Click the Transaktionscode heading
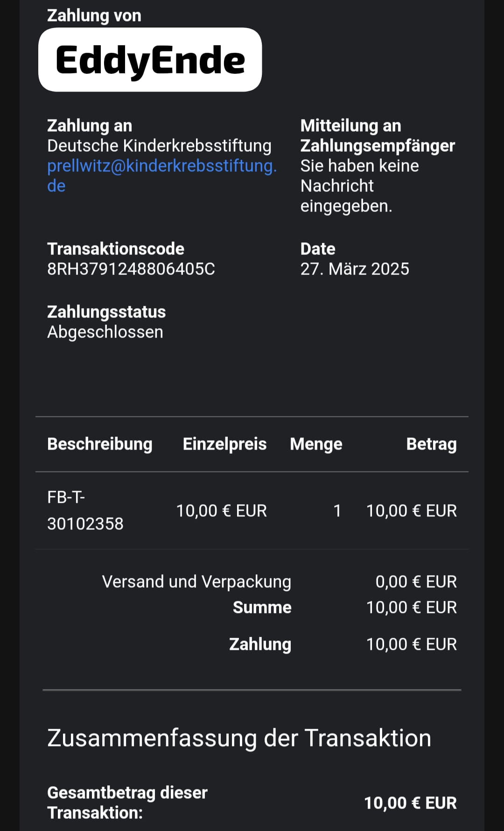Image resolution: width=504 pixels, height=831 pixels. tap(116, 249)
